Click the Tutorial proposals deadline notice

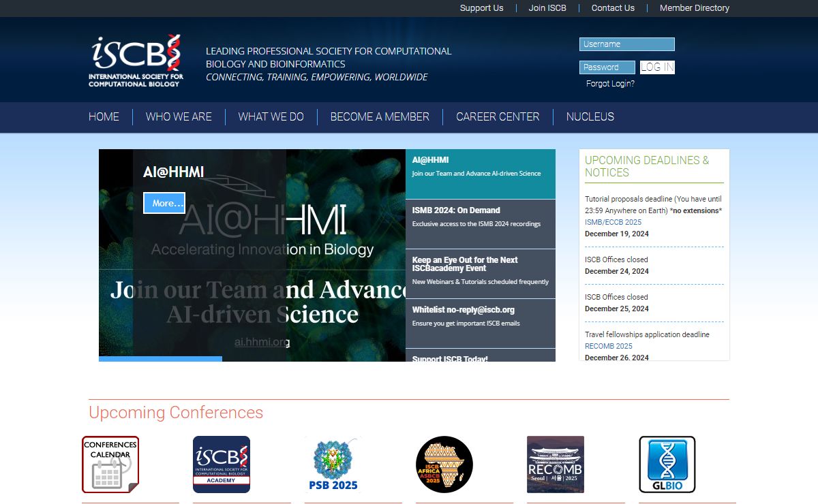pos(653,205)
